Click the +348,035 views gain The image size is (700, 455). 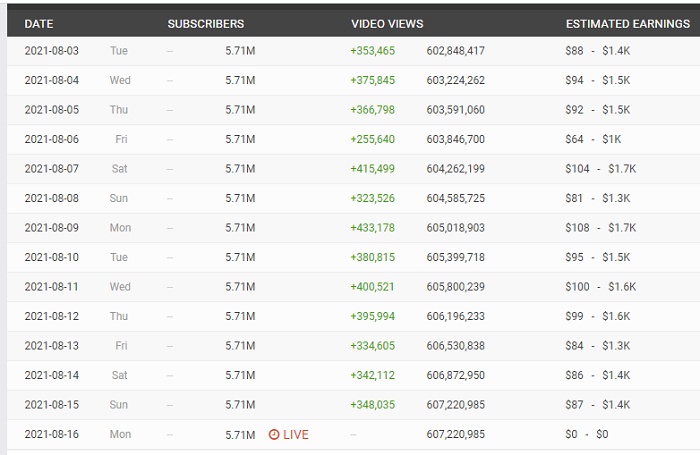pyautogui.click(x=372, y=405)
